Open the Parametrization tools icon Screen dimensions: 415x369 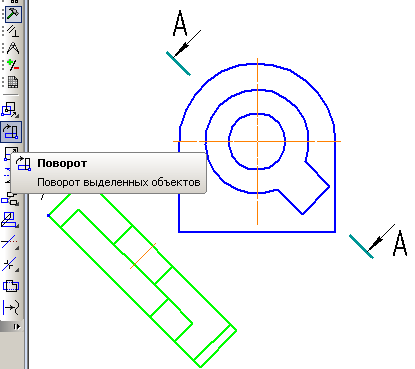(x=13, y=31)
